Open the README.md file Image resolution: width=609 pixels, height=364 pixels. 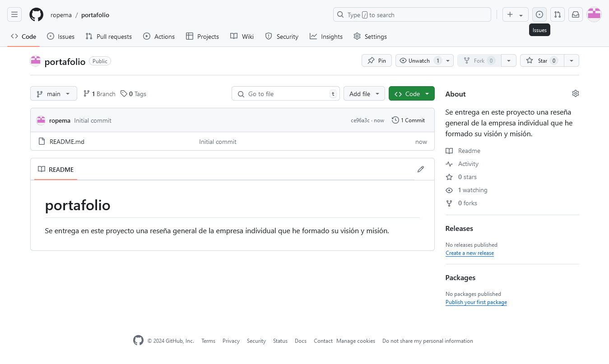67,142
